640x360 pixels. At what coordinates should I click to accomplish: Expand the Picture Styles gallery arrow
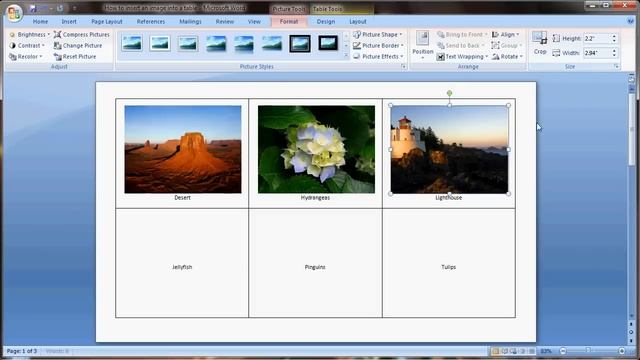coord(347,56)
